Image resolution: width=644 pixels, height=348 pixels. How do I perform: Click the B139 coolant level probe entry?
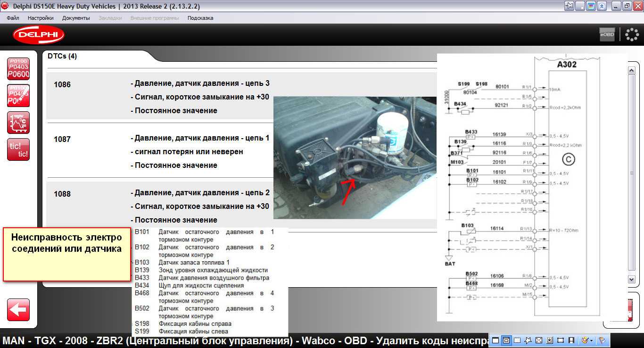(x=201, y=270)
